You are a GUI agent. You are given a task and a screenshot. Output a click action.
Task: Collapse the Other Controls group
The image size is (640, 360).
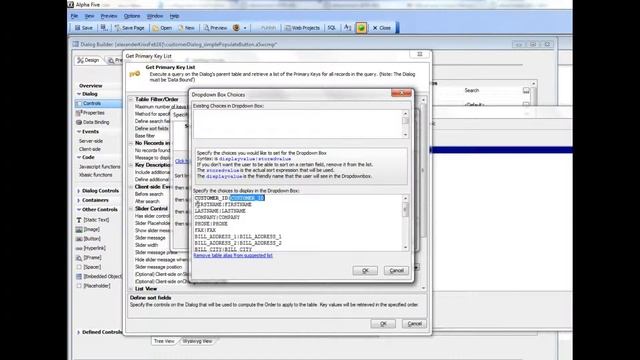pyautogui.click(x=79, y=209)
